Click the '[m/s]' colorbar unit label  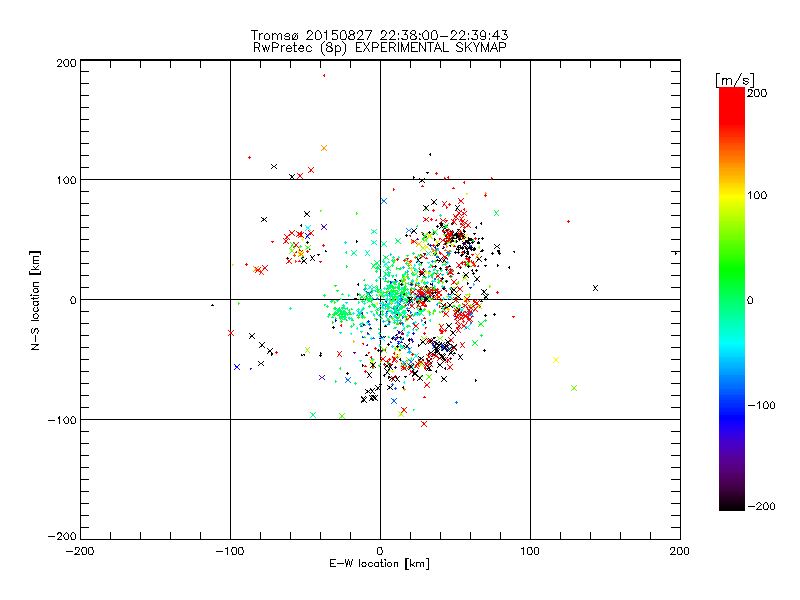tap(735, 80)
